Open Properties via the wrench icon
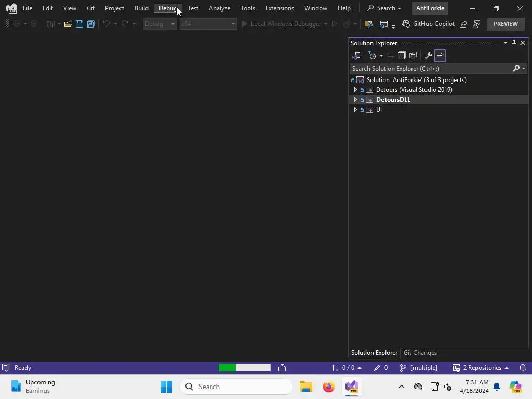This screenshot has height=399, width=532. tap(429, 56)
